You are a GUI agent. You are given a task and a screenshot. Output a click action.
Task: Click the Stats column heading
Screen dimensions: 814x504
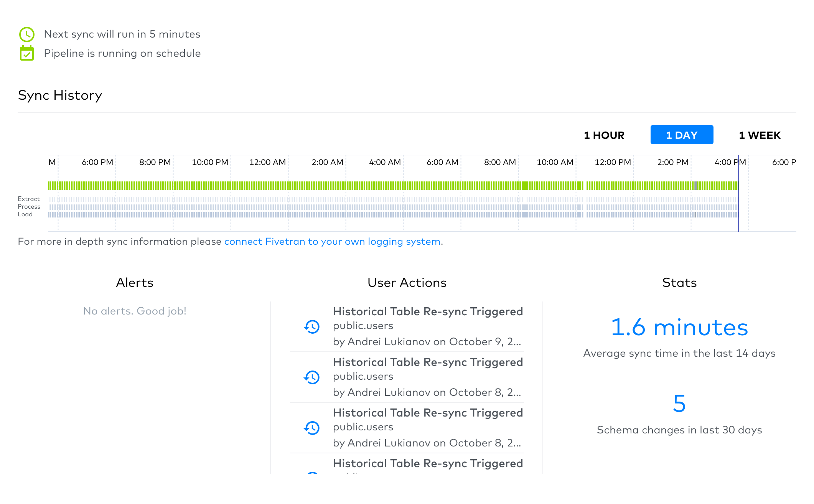[679, 283]
